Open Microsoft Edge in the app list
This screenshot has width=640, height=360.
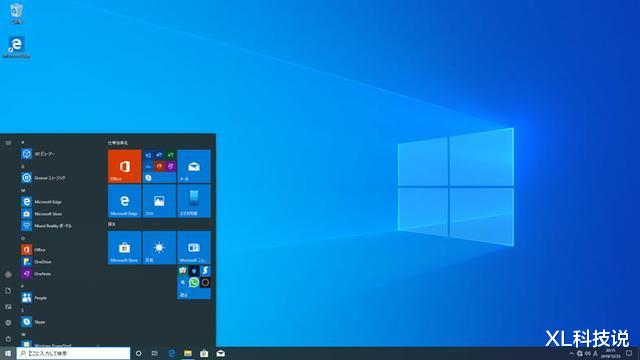(x=61, y=202)
